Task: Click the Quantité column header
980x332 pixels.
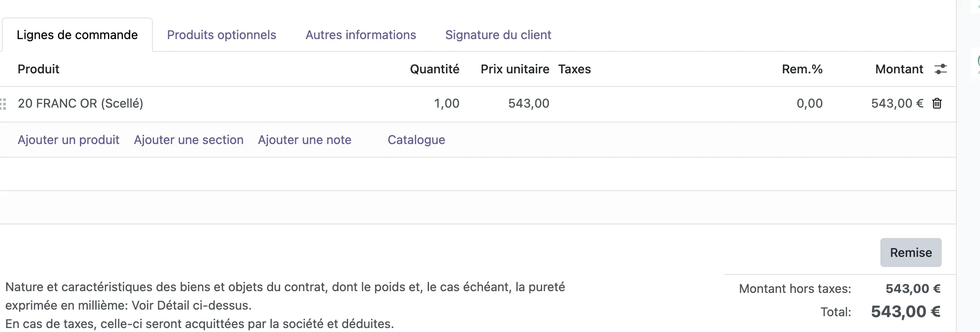Action: pyautogui.click(x=435, y=69)
